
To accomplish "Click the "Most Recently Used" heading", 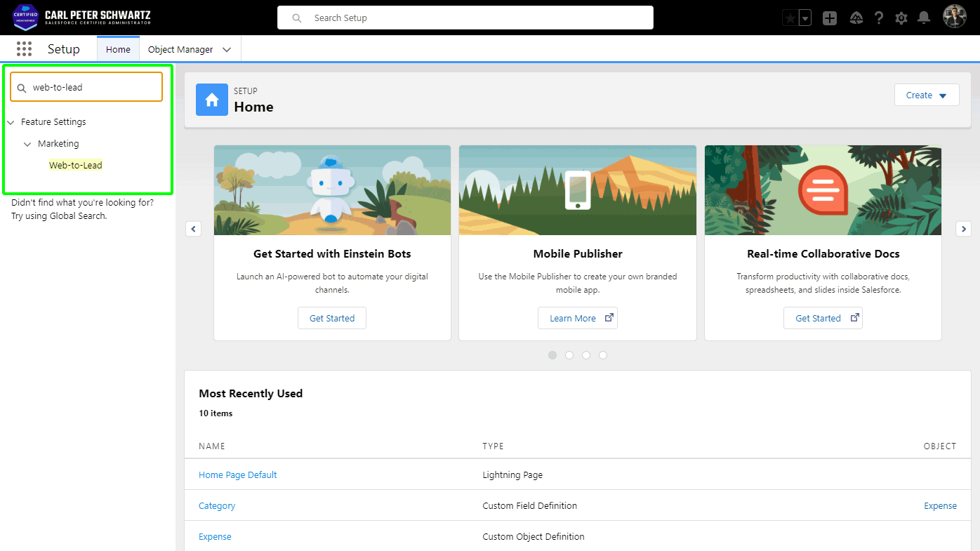I will (251, 394).
